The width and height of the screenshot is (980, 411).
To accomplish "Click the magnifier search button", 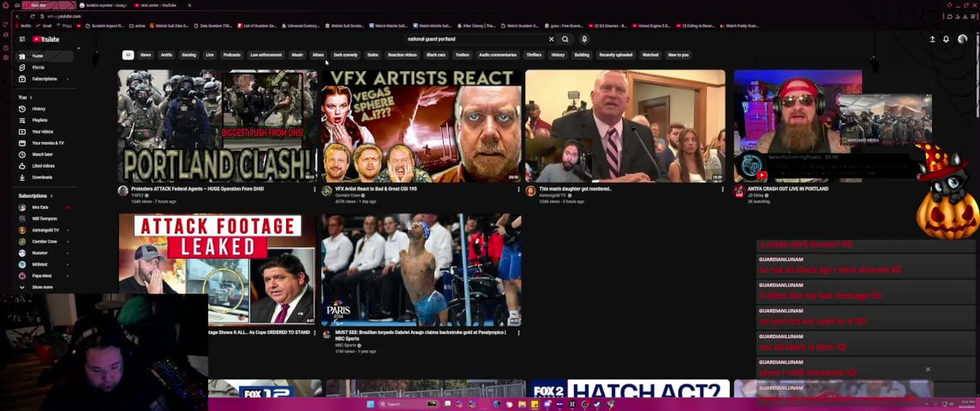I will point(565,39).
